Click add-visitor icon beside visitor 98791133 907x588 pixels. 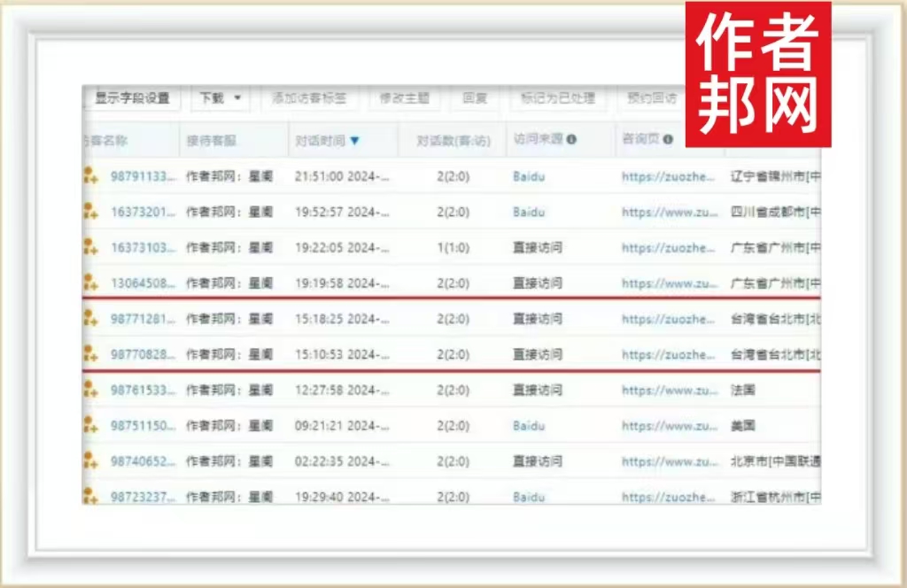click(x=90, y=176)
